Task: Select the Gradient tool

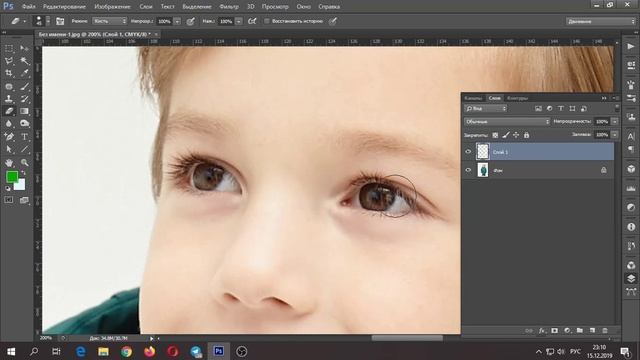Action: tap(24, 111)
